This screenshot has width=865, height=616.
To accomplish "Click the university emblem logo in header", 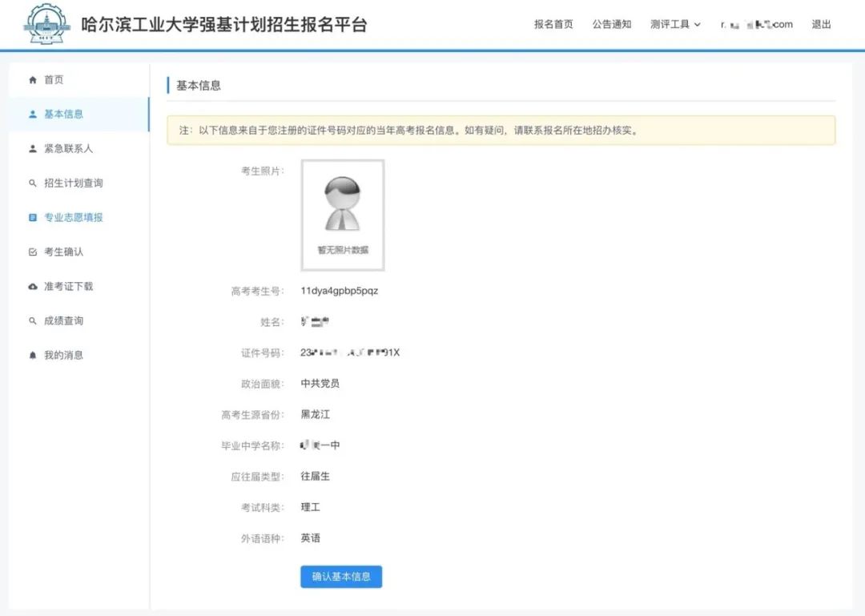I will pyautogui.click(x=46, y=24).
